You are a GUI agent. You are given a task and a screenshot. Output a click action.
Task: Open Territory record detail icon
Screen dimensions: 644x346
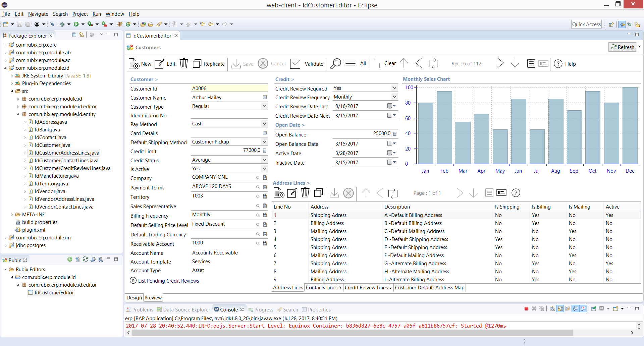coord(265,196)
